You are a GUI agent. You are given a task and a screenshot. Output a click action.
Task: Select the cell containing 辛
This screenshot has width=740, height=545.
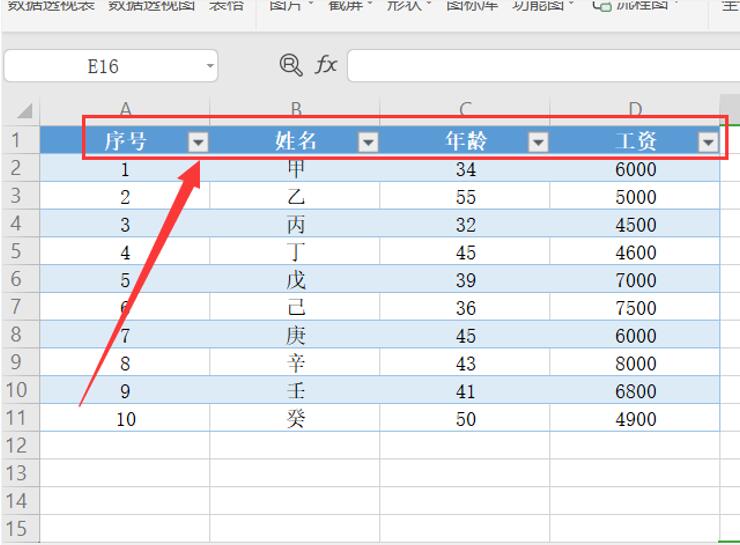(x=295, y=362)
